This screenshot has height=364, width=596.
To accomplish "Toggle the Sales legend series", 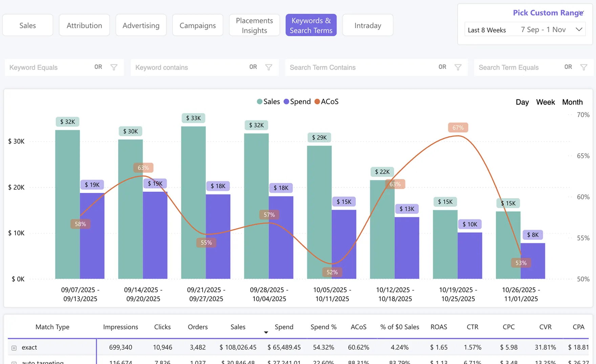I will coord(269,102).
